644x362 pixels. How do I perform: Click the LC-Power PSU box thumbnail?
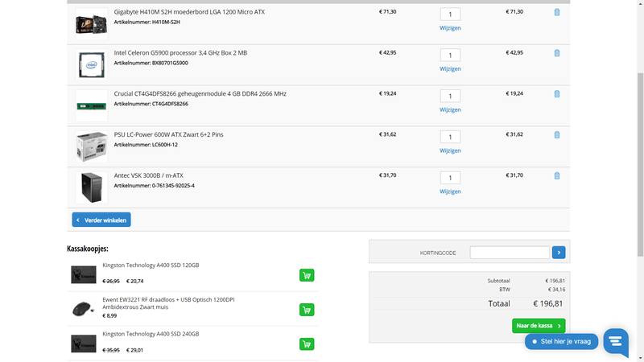(92, 146)
